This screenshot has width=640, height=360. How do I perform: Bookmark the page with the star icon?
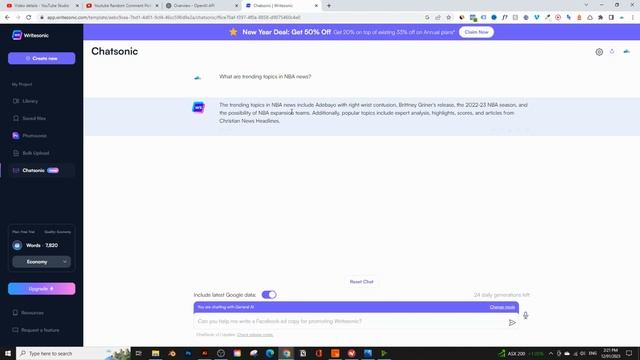tap(449, 18)
